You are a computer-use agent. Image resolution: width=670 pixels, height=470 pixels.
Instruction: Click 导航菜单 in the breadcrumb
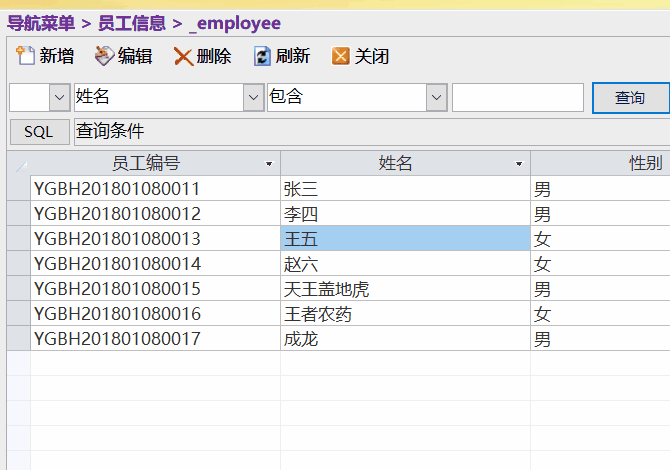41,23
